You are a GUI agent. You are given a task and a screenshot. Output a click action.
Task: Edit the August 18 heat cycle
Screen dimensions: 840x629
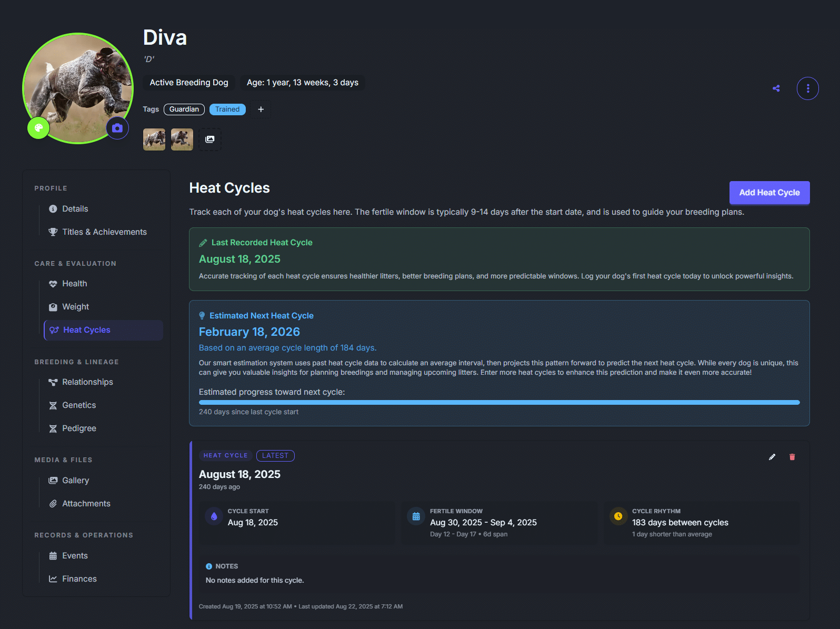click(x=772, y=457)
